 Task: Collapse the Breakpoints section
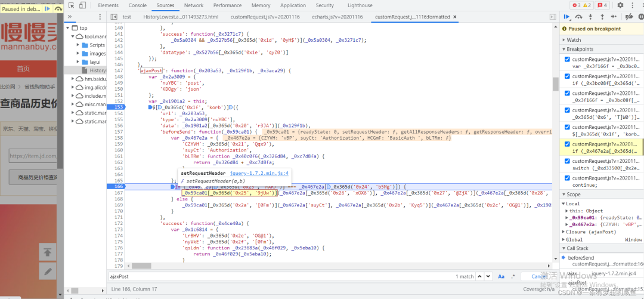580,49
